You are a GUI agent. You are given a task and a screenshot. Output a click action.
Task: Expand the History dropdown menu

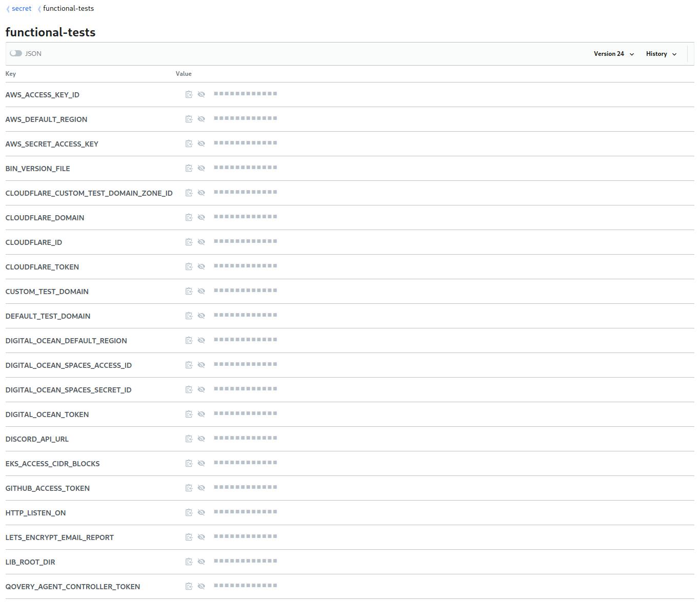[661, 54]
